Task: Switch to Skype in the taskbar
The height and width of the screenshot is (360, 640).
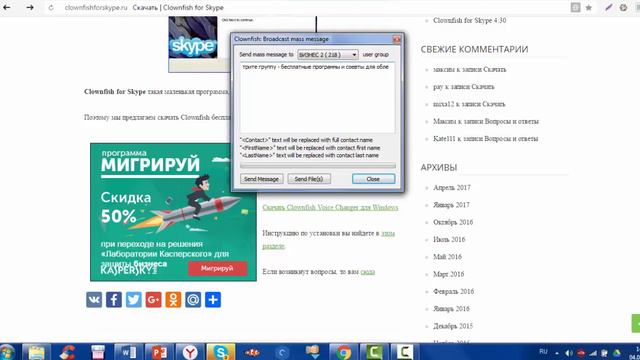Action: pos(220,352)
